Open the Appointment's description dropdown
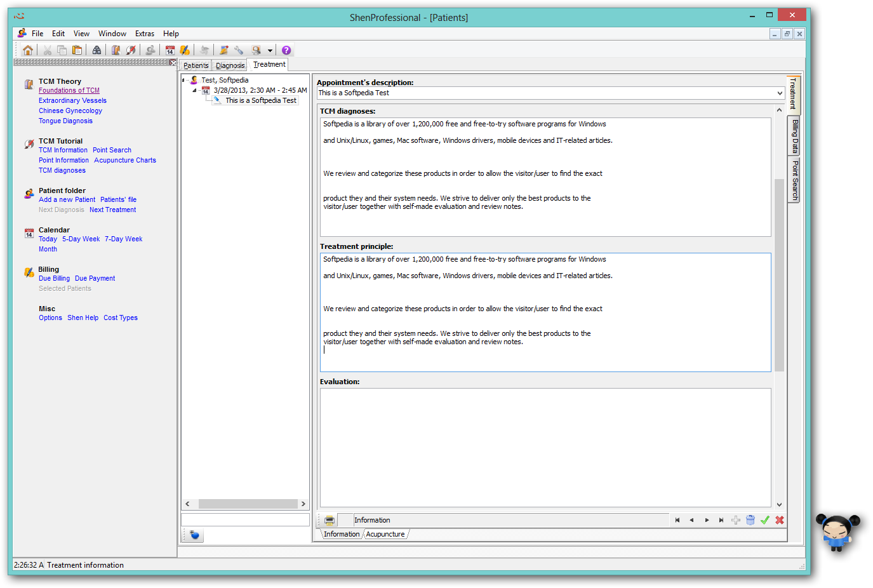Screen dimensions: 873x588 click(x=780, y=93)
